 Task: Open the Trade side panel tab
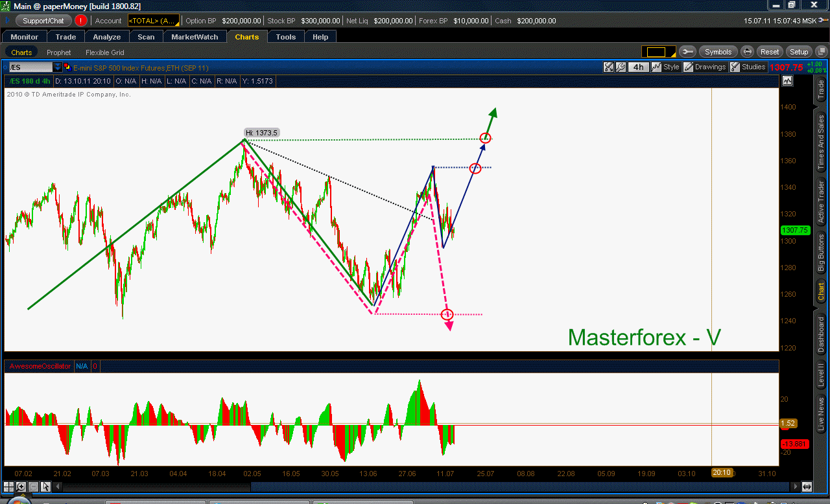pyautogui.click(x=821, y=89)
